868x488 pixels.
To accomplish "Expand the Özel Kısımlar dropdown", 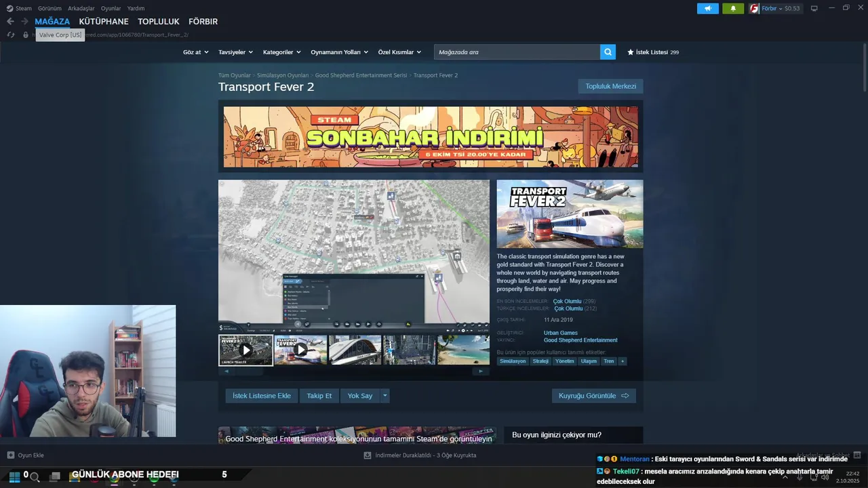I will 399,52.
